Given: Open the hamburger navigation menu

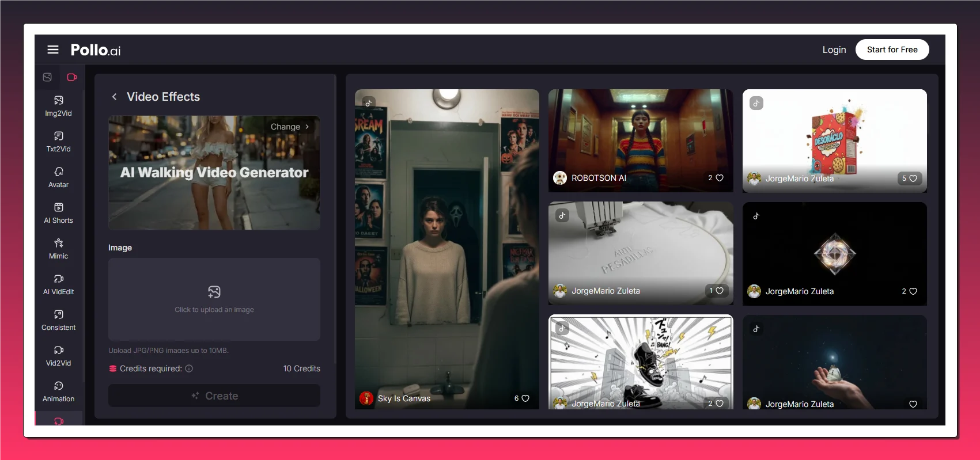Looking at the screenshot, I should [x=53, y=50].
